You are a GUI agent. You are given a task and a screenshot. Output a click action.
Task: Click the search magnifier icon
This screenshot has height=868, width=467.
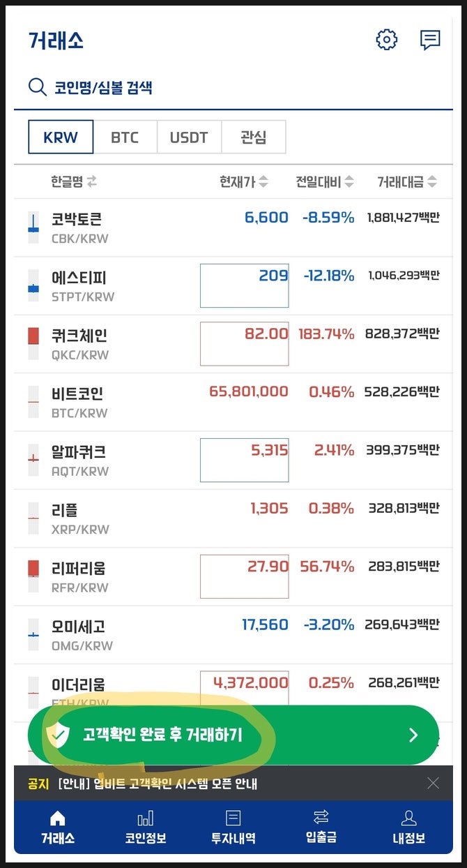tap(36, 87)
